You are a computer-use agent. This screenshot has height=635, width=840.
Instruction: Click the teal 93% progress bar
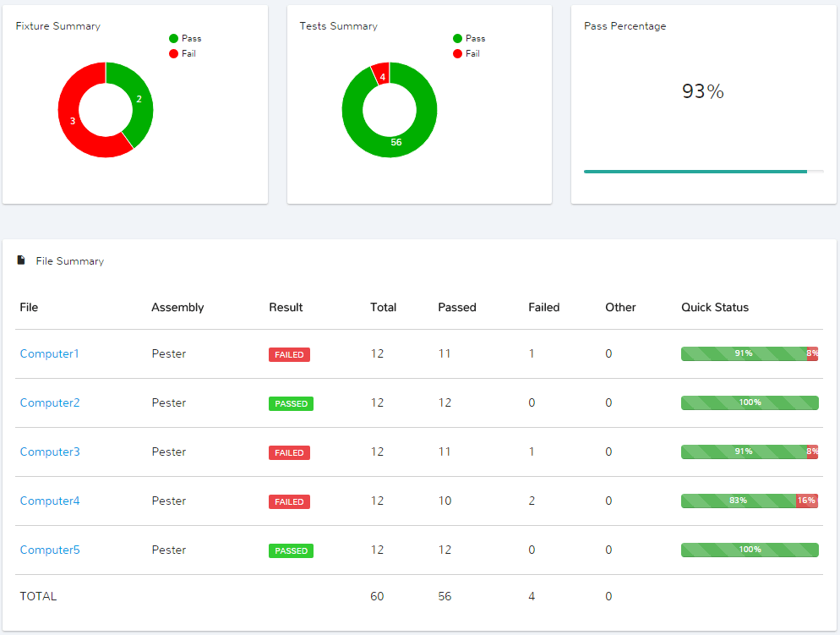695,171
